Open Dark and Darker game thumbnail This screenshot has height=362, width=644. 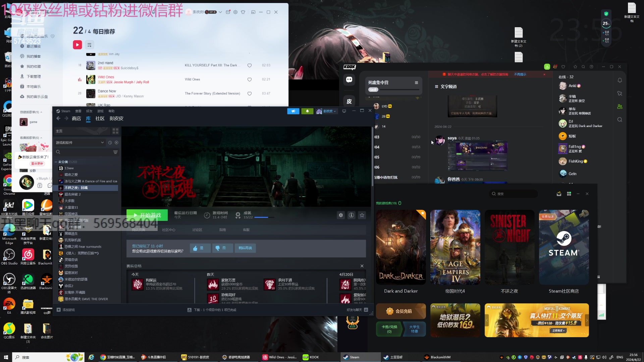point(401,247)
